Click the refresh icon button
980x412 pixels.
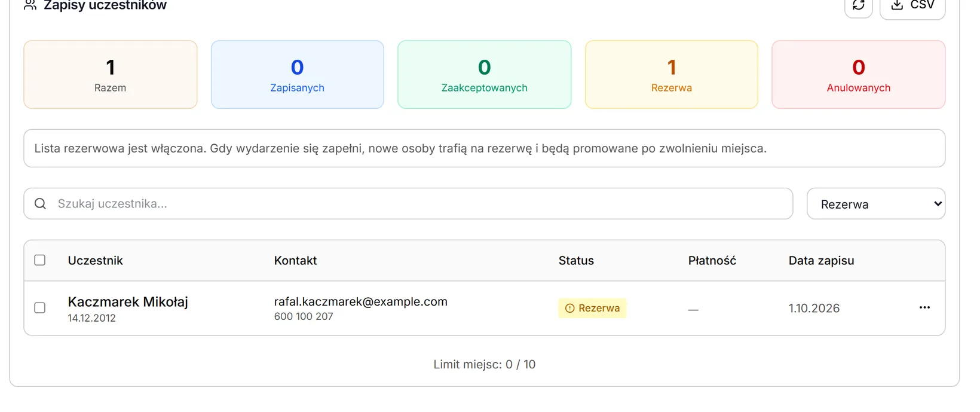(859, 5)
